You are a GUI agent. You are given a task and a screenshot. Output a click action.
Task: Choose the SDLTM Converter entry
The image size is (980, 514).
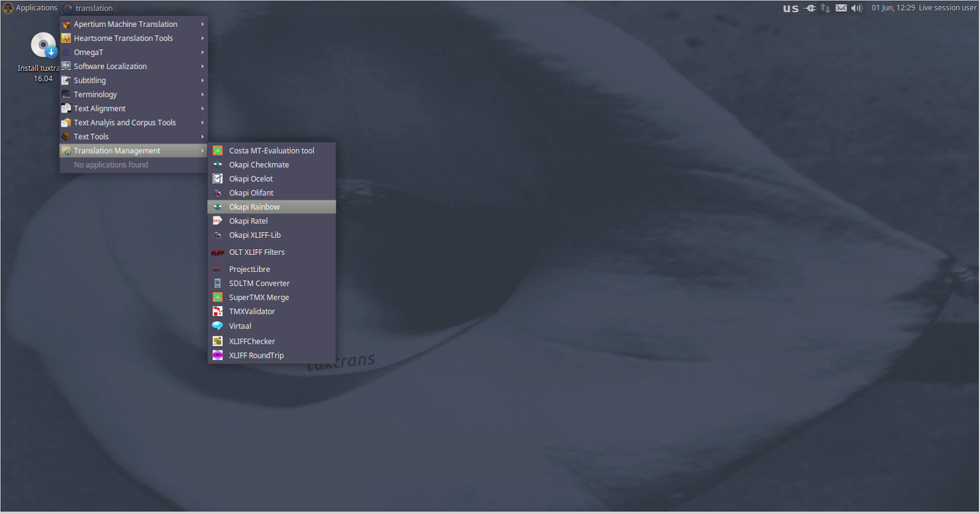(272, 283)
